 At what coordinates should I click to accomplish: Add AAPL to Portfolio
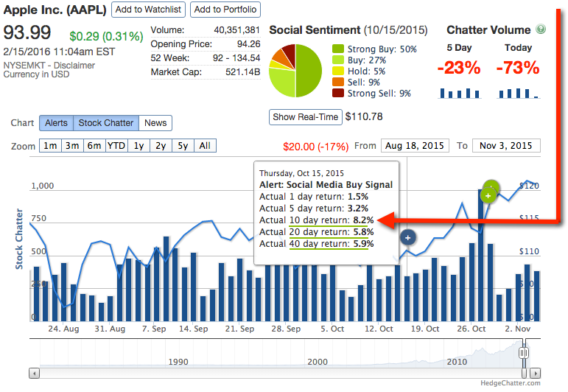tap(225, 10)
